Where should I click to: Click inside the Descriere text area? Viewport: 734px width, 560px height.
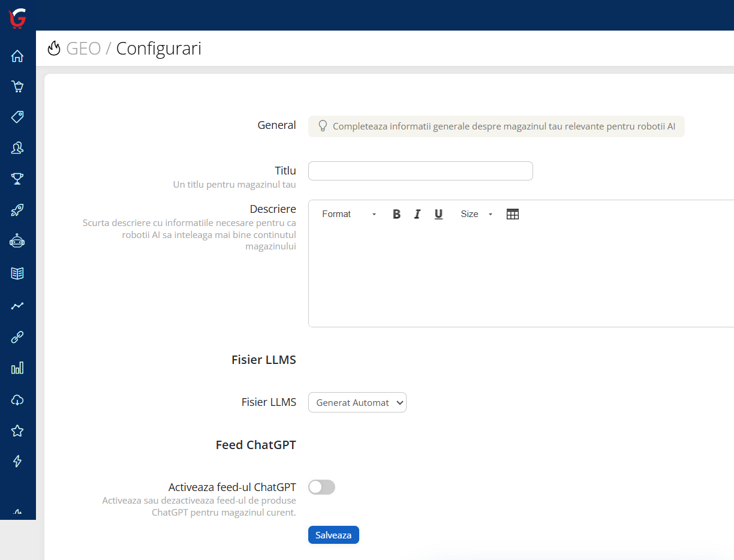point(521,276)
